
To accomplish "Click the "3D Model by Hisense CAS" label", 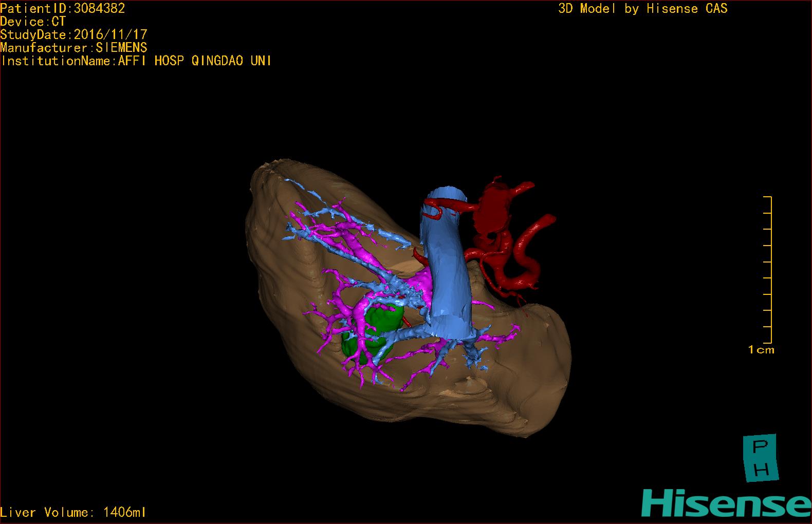I will coord(643,8).
